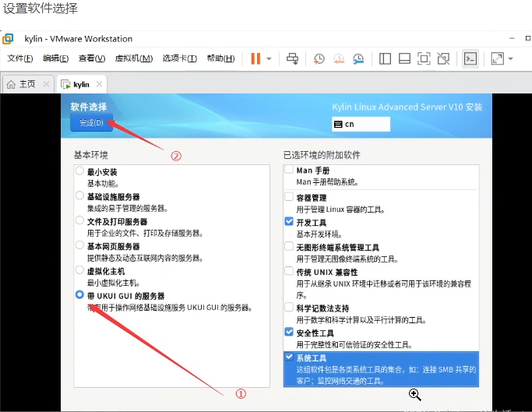Revert to the previous snapshot
Screen dimensions: 532x412
[339, 58]
